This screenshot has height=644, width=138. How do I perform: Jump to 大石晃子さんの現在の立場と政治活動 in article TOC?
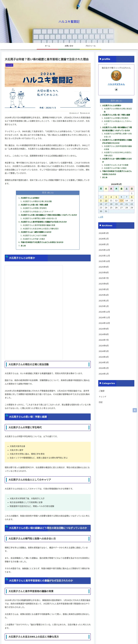click(x=37, y=201)
